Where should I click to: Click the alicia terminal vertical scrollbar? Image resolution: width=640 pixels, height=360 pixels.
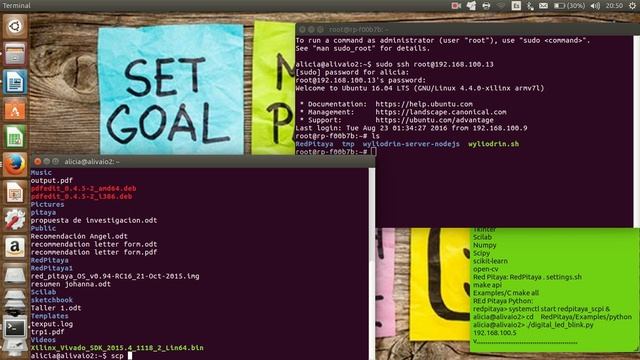371,263
